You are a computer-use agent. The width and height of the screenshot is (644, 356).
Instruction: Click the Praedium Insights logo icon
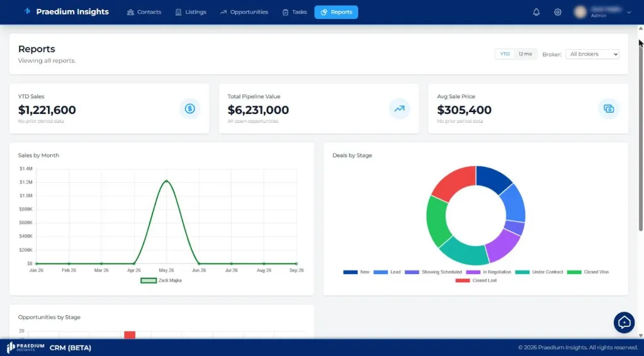27,11
